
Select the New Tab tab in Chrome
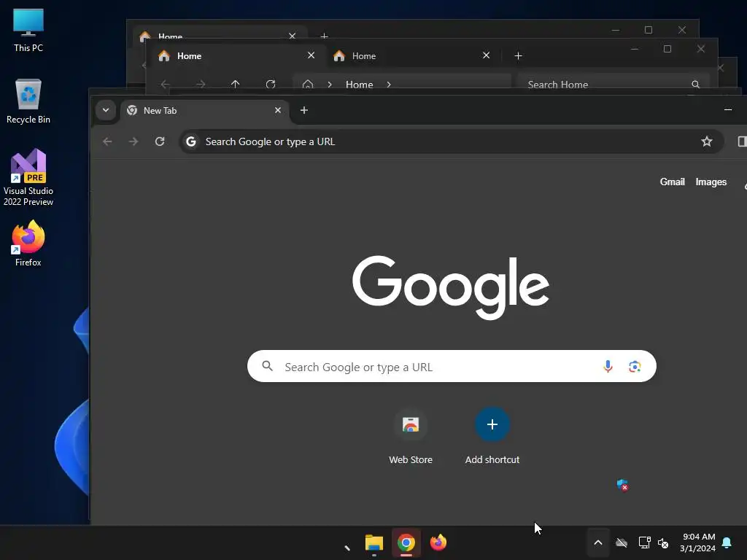[205, 111]
